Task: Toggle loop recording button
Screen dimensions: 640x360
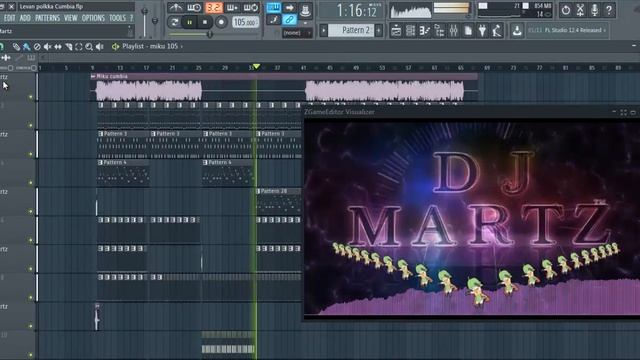Action: [x=251, y=7]
